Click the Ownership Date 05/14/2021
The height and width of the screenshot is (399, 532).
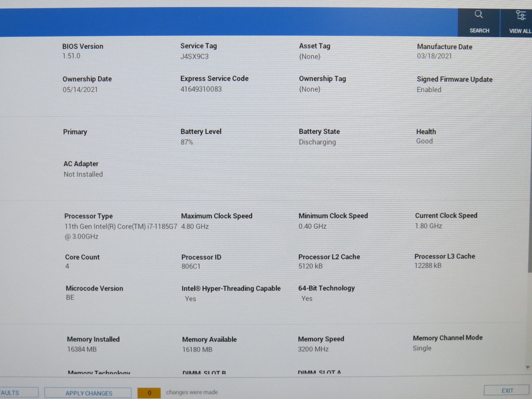[x=80, y=89]
